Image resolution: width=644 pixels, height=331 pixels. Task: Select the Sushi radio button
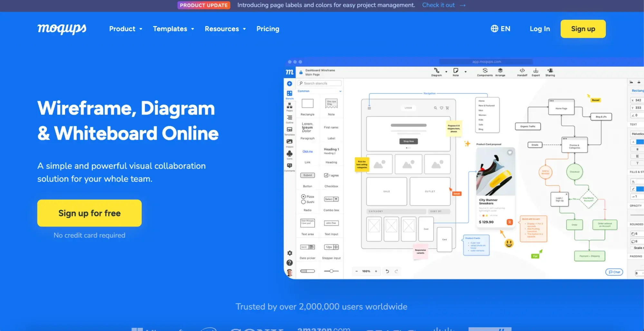tap(303, 202)
